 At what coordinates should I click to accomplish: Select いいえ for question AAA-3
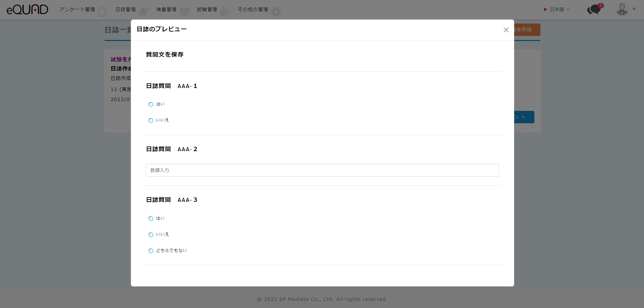pos(151,235)
